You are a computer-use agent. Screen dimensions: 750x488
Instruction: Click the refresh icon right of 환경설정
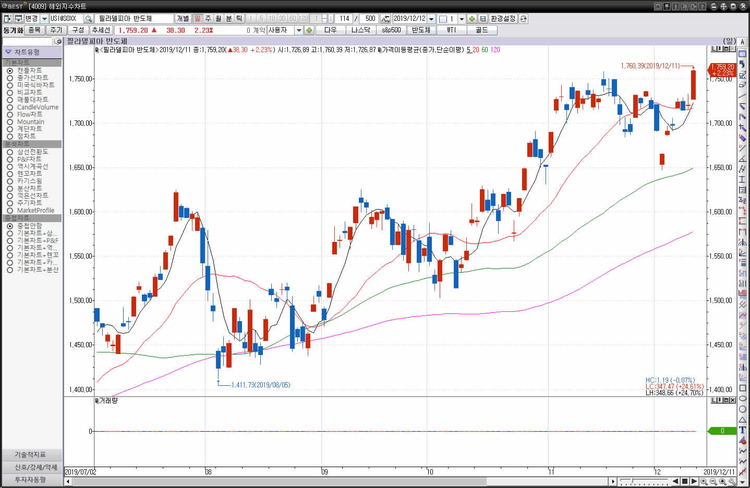click(523, 19)
